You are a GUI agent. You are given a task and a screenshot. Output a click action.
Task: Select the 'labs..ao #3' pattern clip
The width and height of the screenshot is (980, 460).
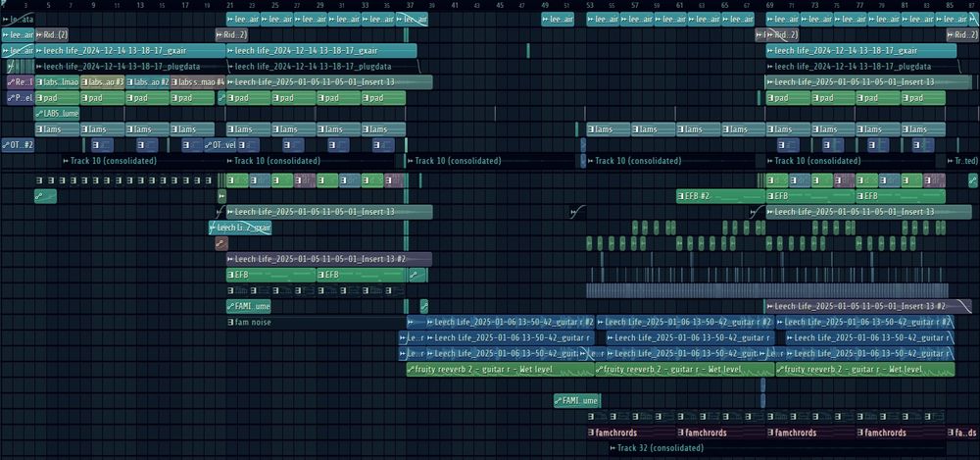[103, 82]
